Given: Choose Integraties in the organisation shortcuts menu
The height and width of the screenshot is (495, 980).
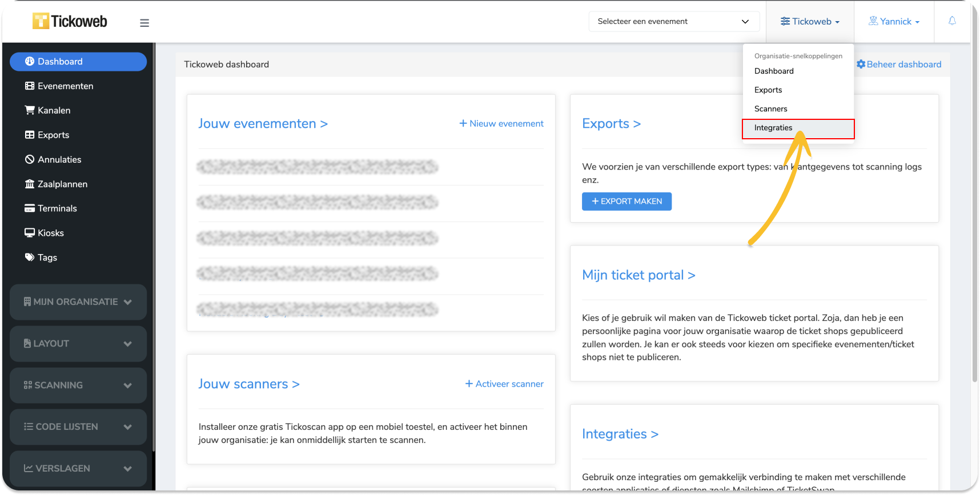Looking at the screenshot, I should [798, 128].
